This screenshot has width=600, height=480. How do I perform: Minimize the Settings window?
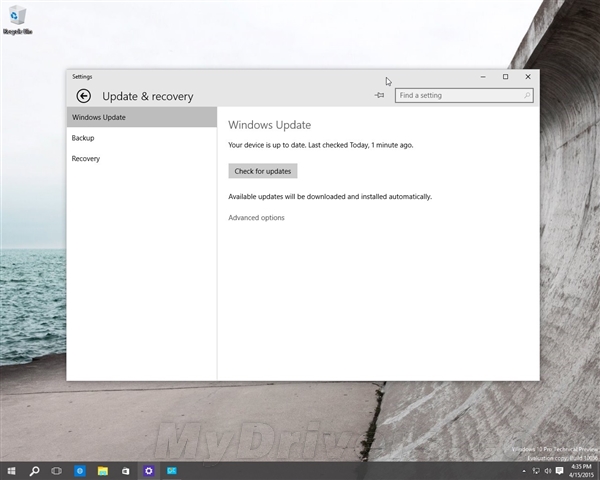point(483,77)
